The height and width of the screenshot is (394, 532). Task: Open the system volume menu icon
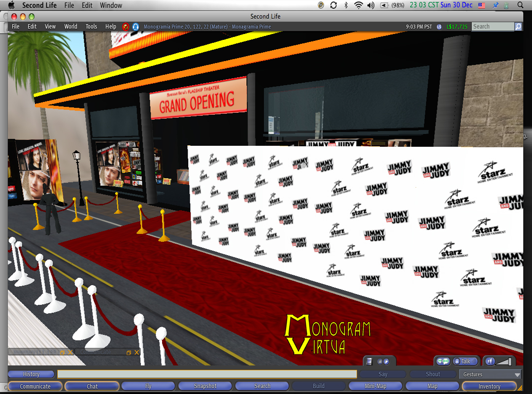coord(371,5)
